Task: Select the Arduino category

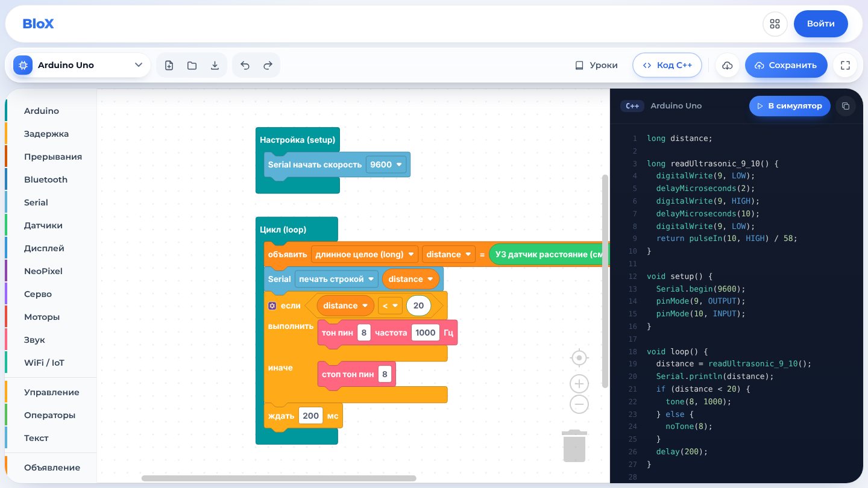Action: 51,111
